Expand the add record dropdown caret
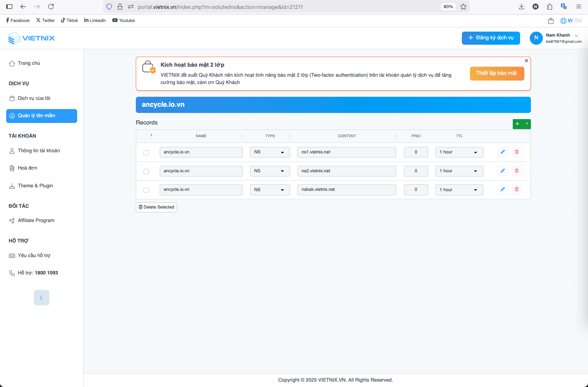The width and height of the screenshot is (588, 387). [527, 124]
